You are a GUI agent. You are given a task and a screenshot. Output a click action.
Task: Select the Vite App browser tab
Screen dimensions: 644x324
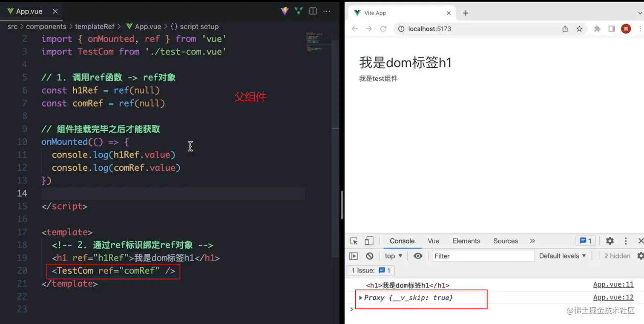(x=402, y=13)
